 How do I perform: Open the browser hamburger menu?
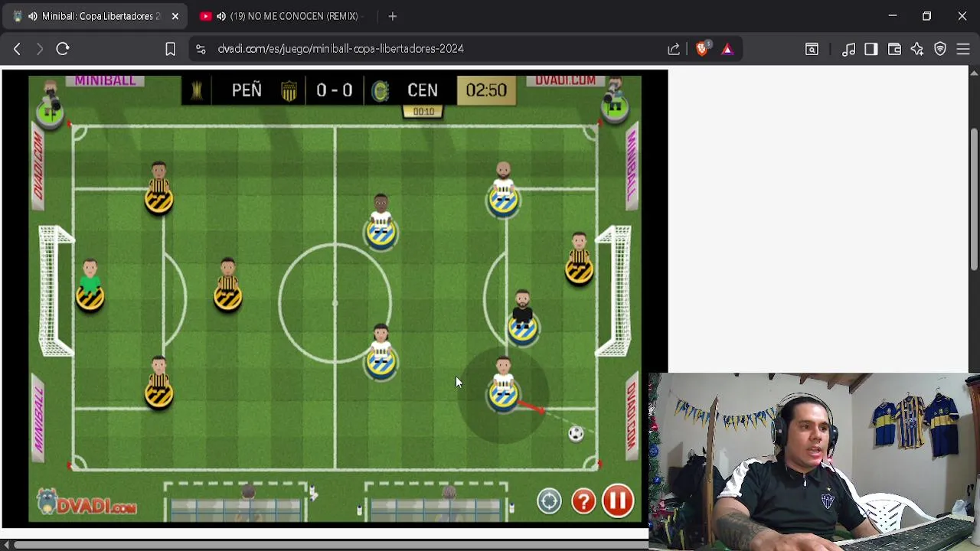pos(963,49)
